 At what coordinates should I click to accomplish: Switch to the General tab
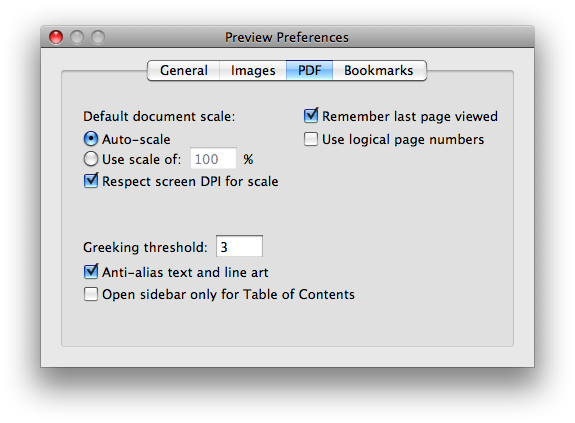click(184, 70)
